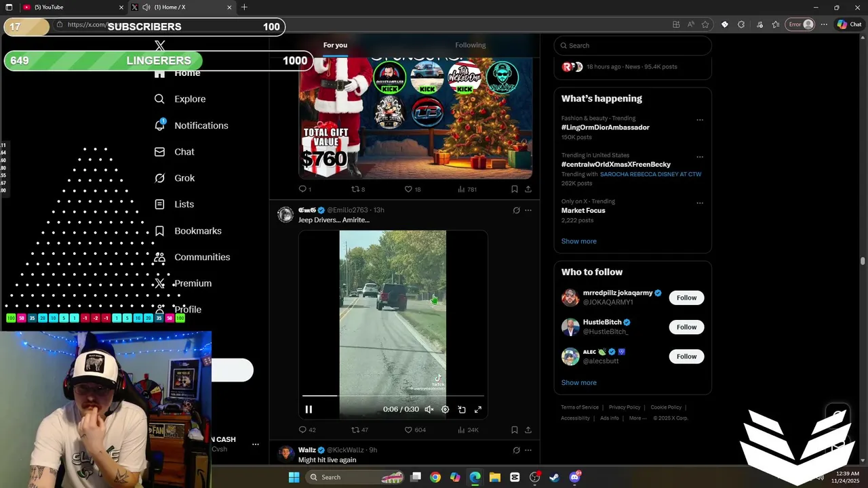Bookmark the Jeep Drivers post
The image size is (868, 488).
pos(515,430)
